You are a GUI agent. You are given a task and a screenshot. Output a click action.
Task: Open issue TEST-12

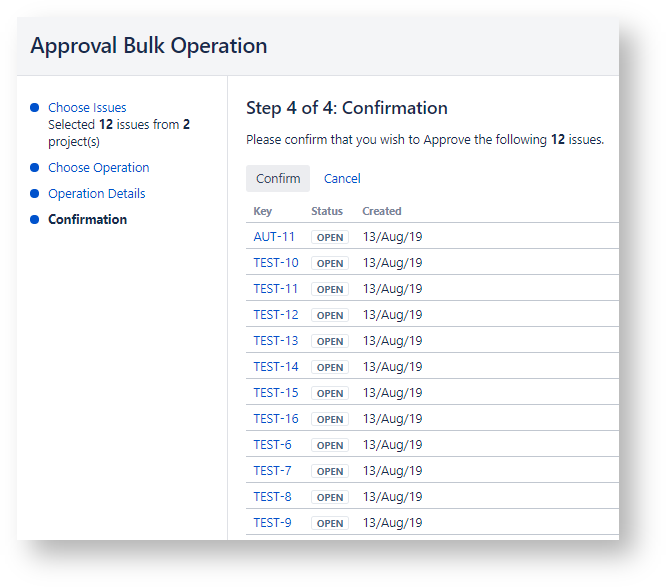pos(276,315)
